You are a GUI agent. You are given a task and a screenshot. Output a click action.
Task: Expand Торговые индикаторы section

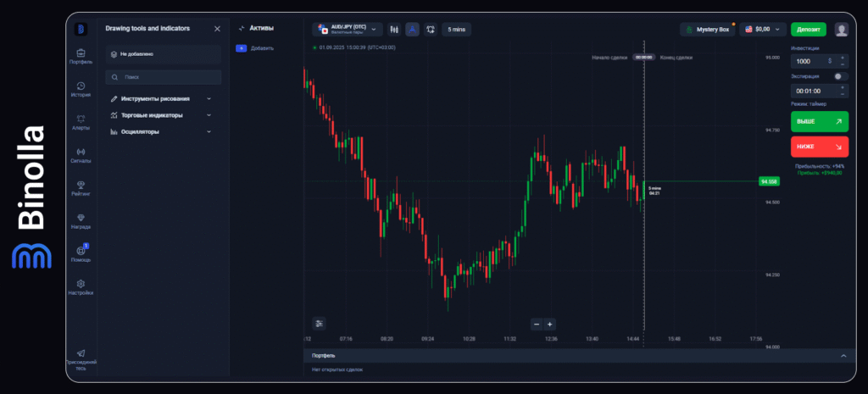point(161,115)
